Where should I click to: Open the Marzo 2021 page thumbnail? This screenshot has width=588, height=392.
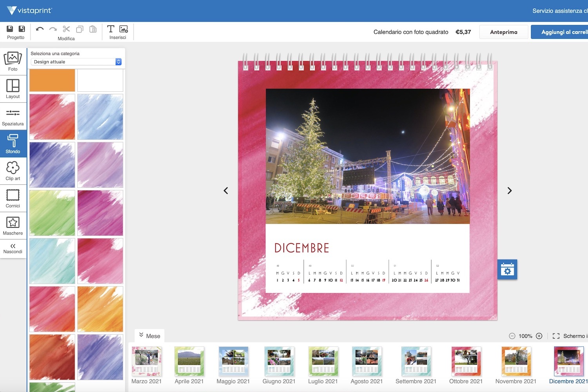(x=147, y=361)
